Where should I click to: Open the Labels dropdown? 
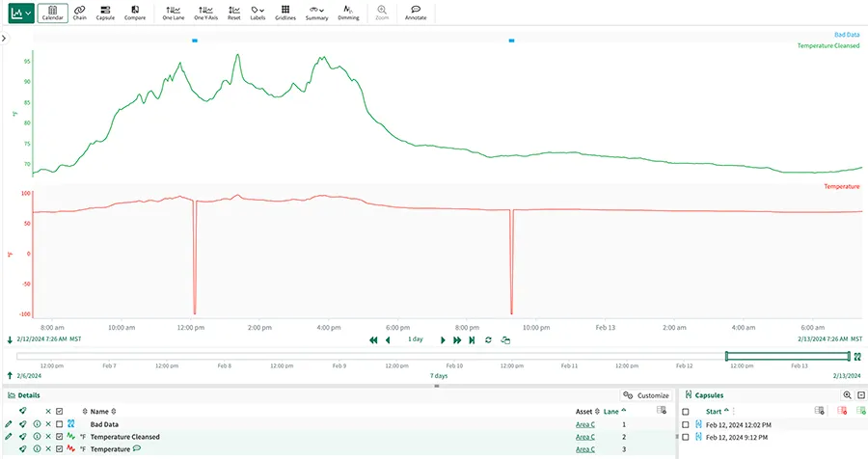coord(258,13)
